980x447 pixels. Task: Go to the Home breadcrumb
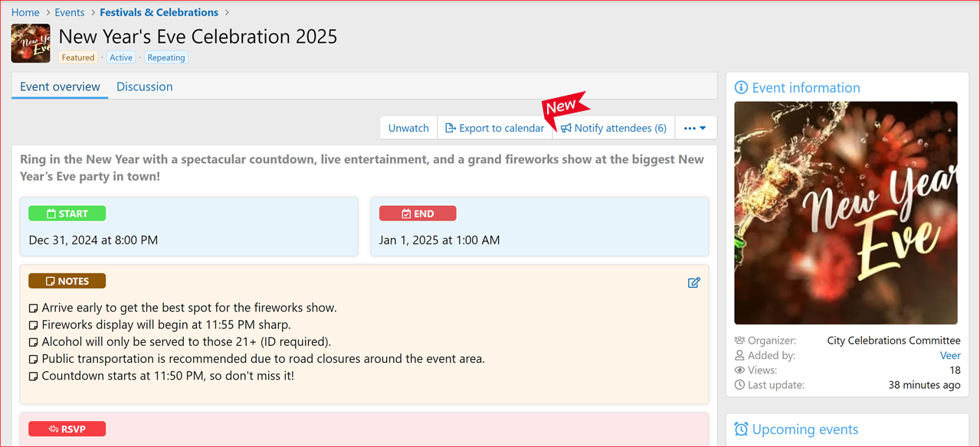point(25,12)
